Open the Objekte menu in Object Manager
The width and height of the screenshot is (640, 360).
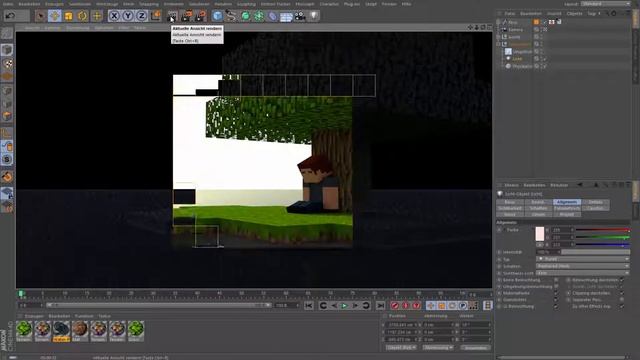574,13
